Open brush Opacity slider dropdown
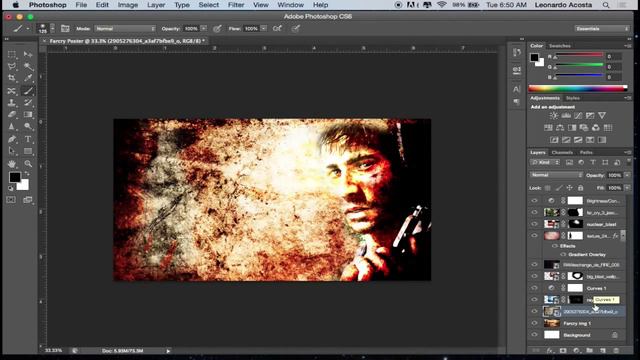 click(204, 29)
